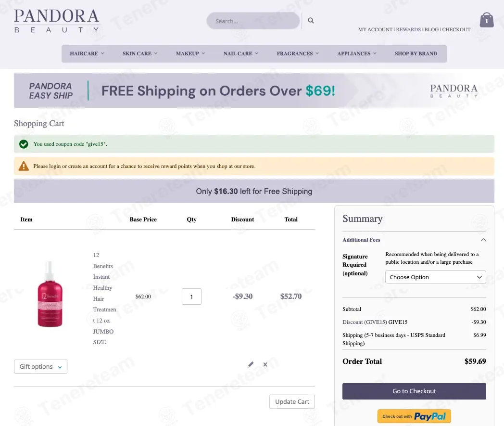Viewport: 504px width, 426px height.
Task: Click the quantity input field
Action: [x=191, y=297]
